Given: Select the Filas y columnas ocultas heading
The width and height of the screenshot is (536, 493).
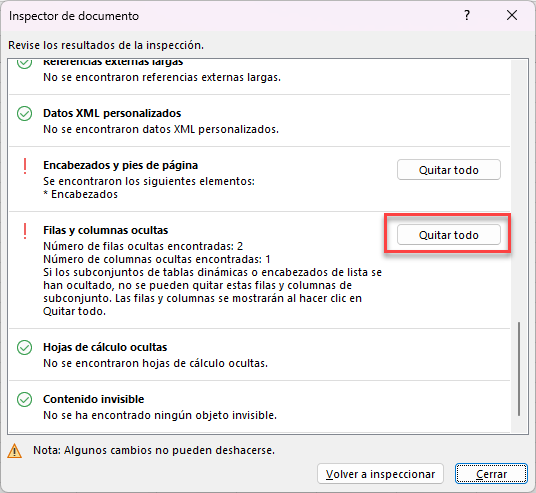Looking at the screenshot, I should coord(106,230).
